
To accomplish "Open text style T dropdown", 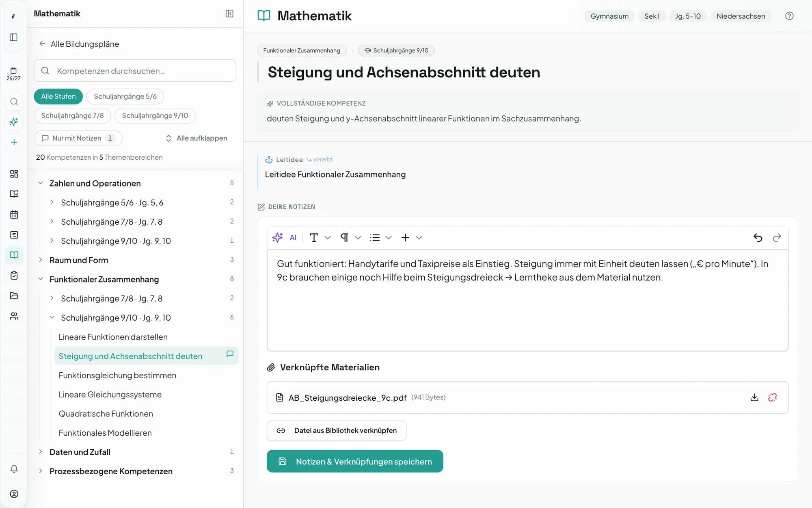I will [x=320, y=237].
